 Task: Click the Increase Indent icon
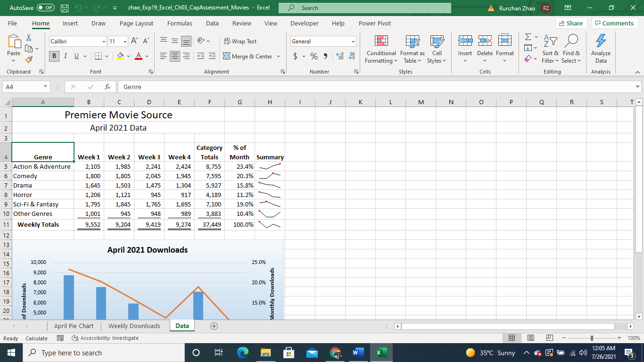click(x=212, y=56)
